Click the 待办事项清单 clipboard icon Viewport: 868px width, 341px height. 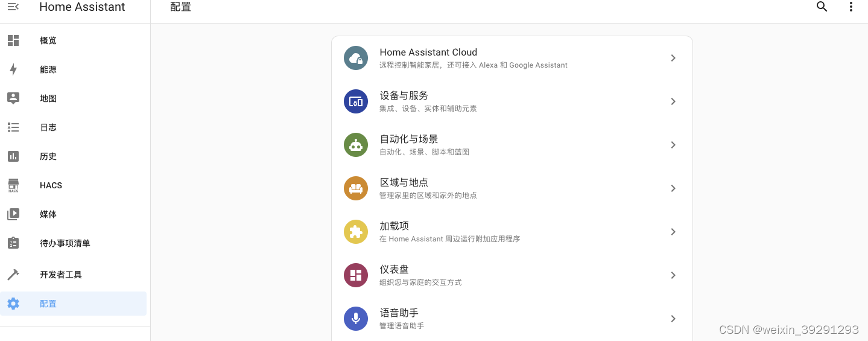(x=13, y=243)
